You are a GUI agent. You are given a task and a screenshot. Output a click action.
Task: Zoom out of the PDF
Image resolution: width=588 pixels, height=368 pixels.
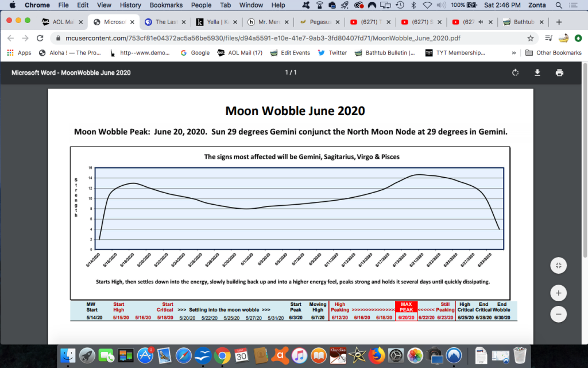tap(558, 314)
